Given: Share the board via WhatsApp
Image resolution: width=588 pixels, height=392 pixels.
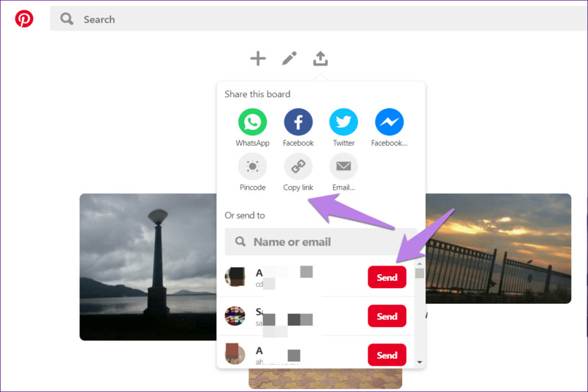Looking at the screenshot, I should click(252, 122).
